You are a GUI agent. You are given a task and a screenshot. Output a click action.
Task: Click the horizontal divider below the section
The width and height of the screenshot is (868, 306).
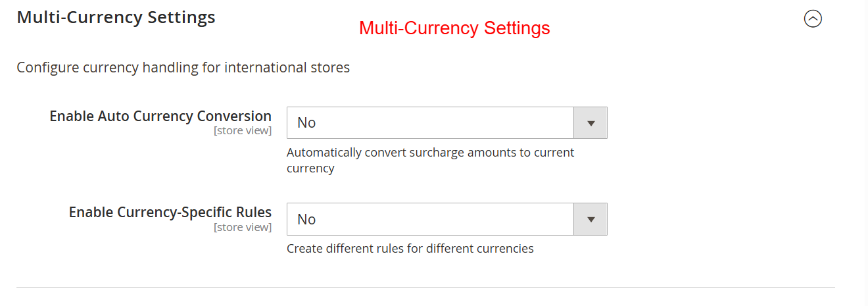pyautogui.click(x=425, y=287)
